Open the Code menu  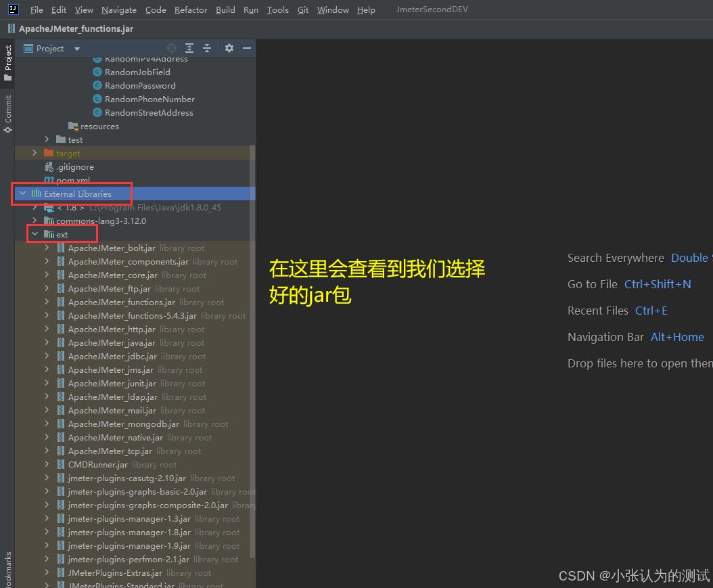[156, 9]
